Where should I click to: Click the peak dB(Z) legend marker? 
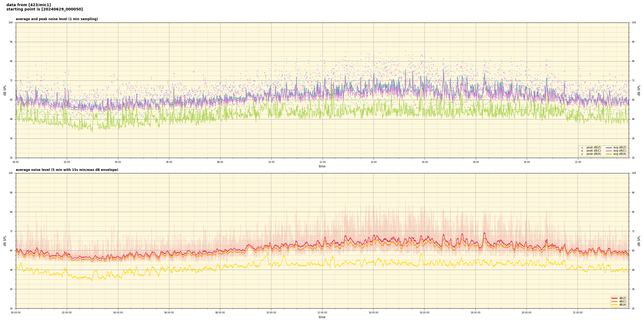(x=582, y=148)
